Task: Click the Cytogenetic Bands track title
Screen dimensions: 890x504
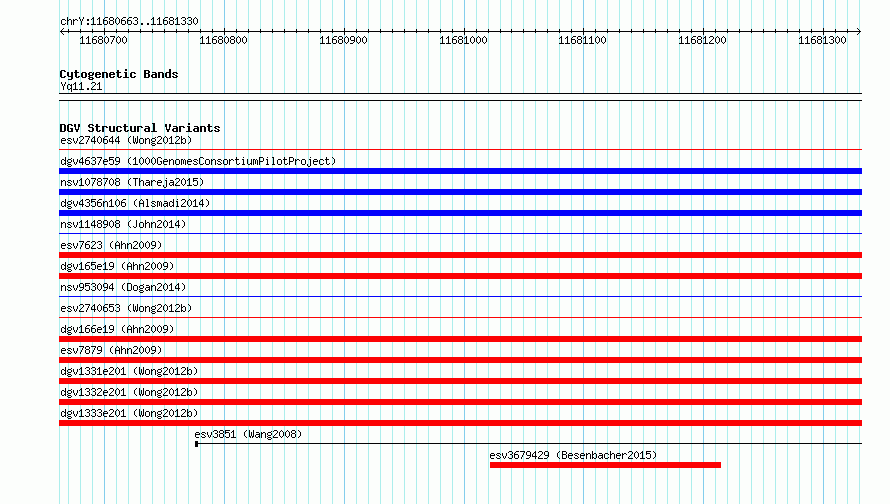Action: 119,74
